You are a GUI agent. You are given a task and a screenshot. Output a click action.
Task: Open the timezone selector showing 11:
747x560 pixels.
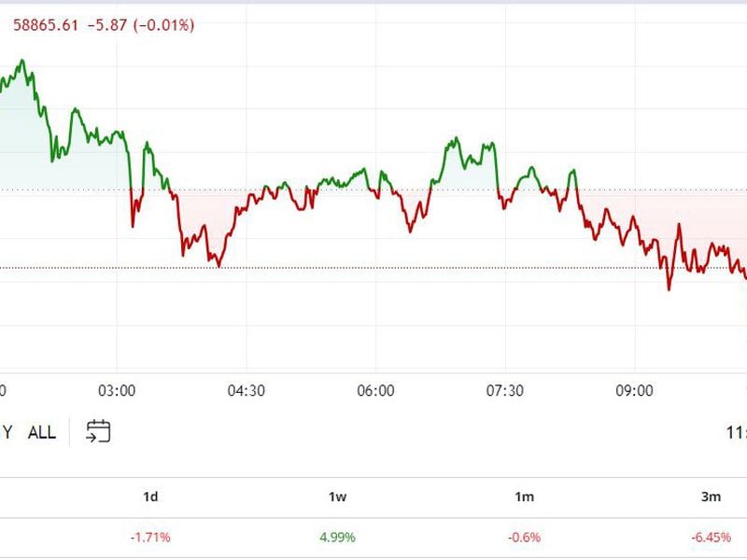point(735,432)
